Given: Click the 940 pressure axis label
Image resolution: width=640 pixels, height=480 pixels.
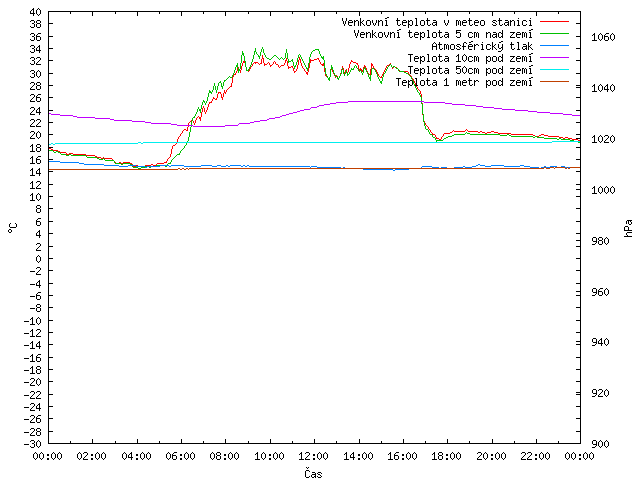Looking at the screenshot, I should pos(600,342).
